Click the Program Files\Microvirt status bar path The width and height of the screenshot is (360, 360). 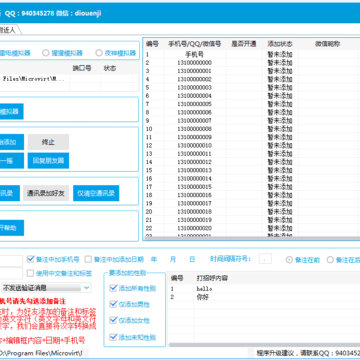41,353
